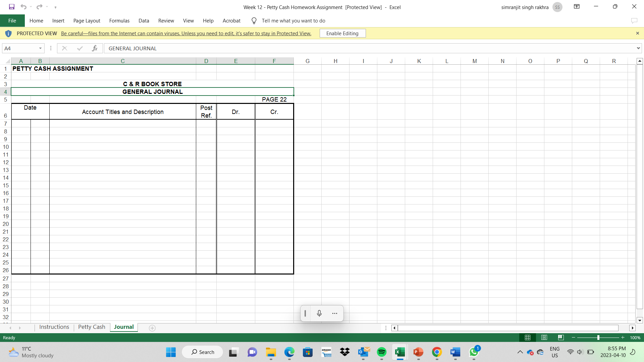Expand the formula bar
Viewport: 644px width, 362px height.
pyautogui.click(x=638, y=48)
